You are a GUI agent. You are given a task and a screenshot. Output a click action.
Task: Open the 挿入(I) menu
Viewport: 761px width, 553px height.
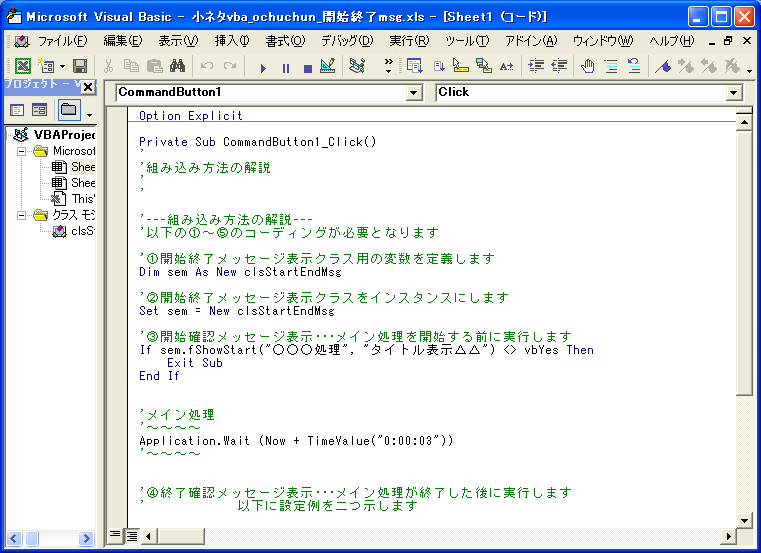(x=232, y=41)
